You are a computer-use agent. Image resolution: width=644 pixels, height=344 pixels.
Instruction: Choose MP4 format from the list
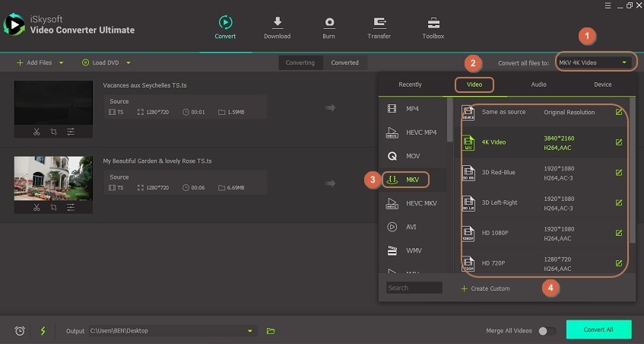tap(412, 109)
